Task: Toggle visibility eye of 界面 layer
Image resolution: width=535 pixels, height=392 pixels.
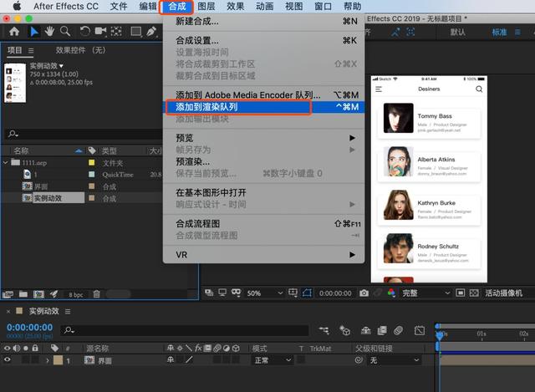Action: [8, 360]
